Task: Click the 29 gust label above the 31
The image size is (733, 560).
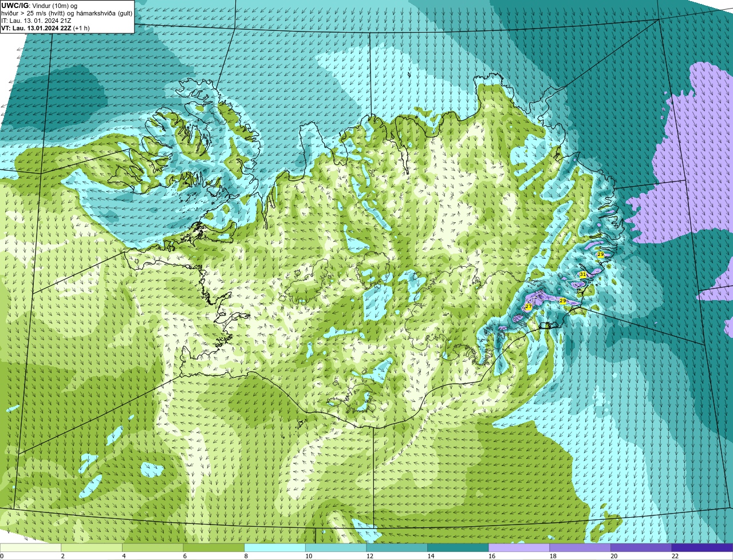Action: pos(600,254)
